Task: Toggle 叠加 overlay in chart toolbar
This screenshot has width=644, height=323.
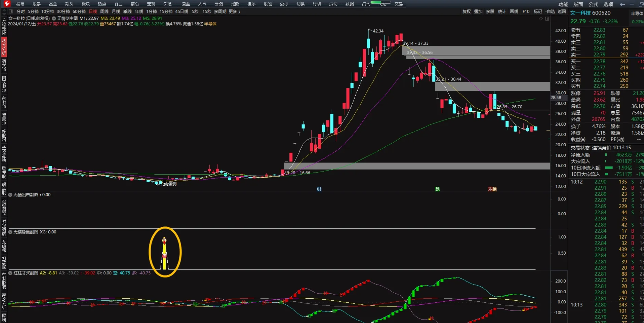Action: tap(478, 12)
